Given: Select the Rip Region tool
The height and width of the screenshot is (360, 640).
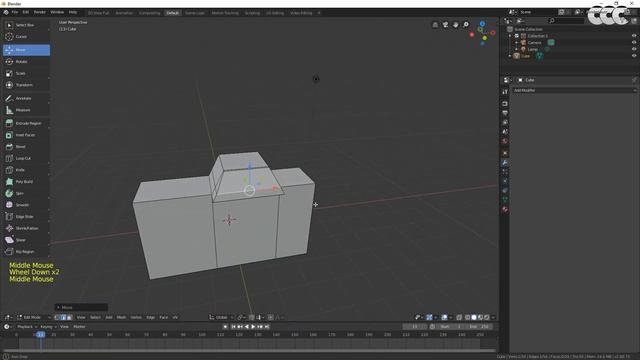Looking at the screenshot, I should [x=26, y=252].
